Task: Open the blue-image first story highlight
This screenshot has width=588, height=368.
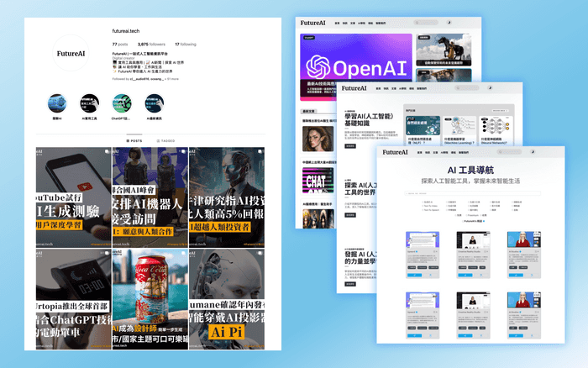Action: pos(57,103)
